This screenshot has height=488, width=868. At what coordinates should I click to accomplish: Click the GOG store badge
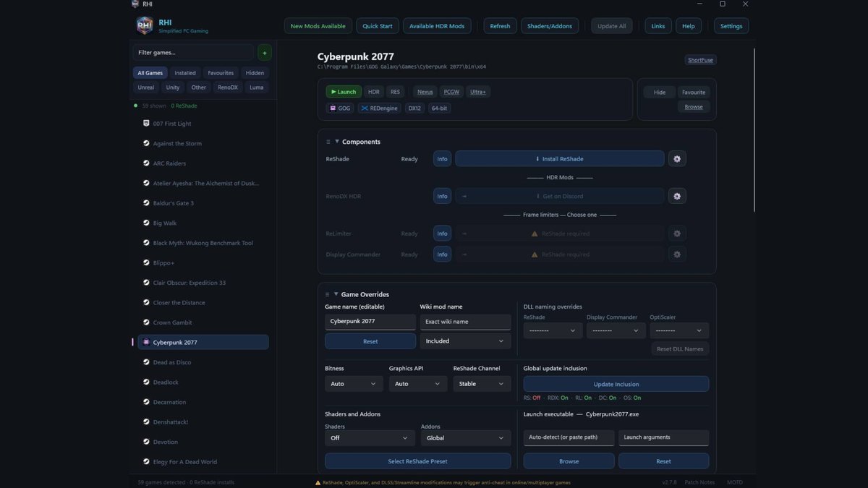340,108
